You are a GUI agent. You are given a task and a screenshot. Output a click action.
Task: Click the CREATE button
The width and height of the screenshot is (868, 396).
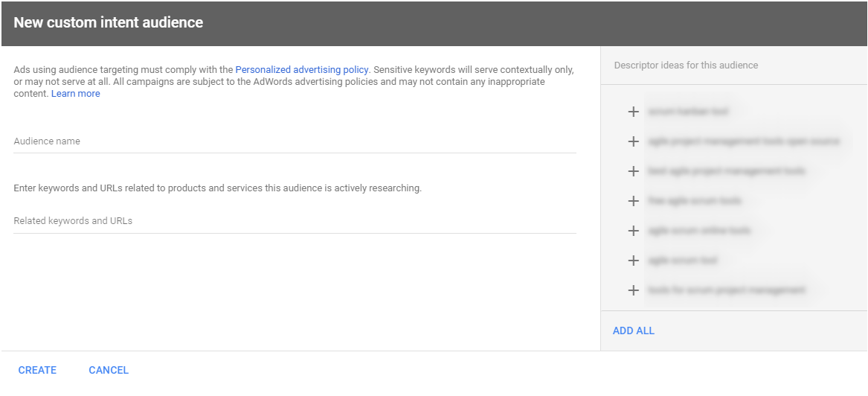pyautogui.click(x=37, y=370)
